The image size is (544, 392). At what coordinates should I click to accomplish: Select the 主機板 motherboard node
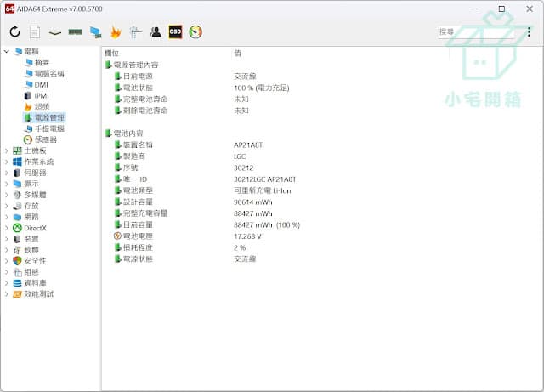pos(35,151)
